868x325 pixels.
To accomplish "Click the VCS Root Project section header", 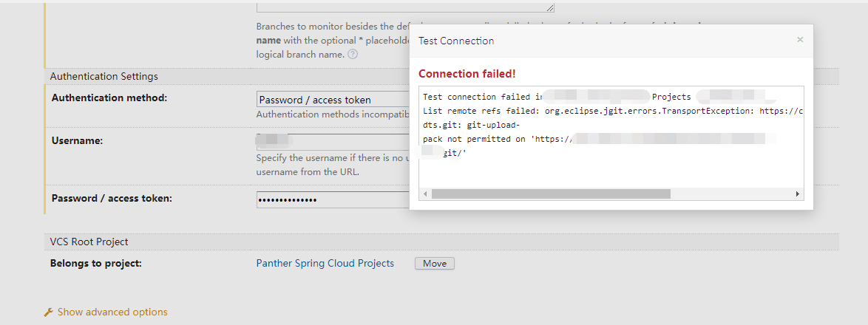I will (89, 242).
